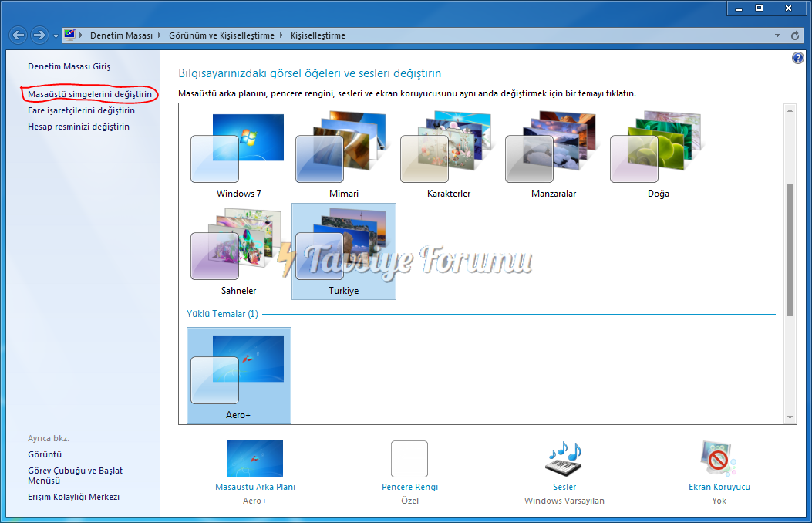
Task: Open the recent pages dropdown arrow
Action: [56, 36]
